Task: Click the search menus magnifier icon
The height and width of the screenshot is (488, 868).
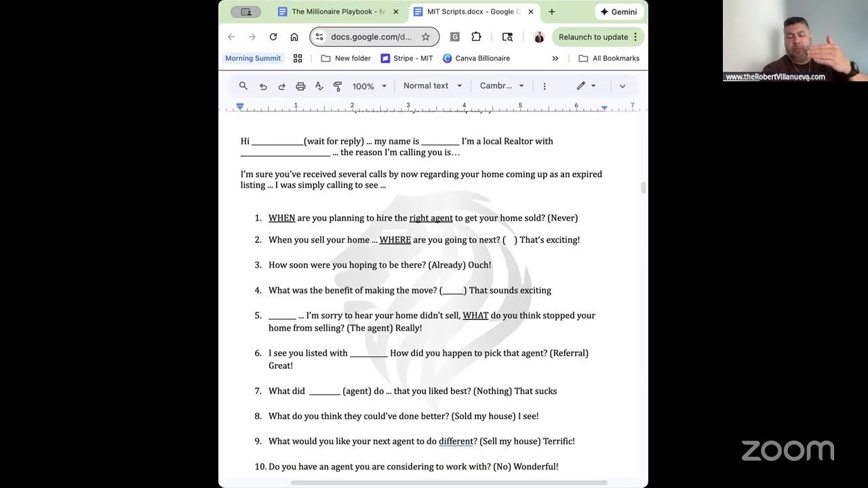Action: coord(243,86)
